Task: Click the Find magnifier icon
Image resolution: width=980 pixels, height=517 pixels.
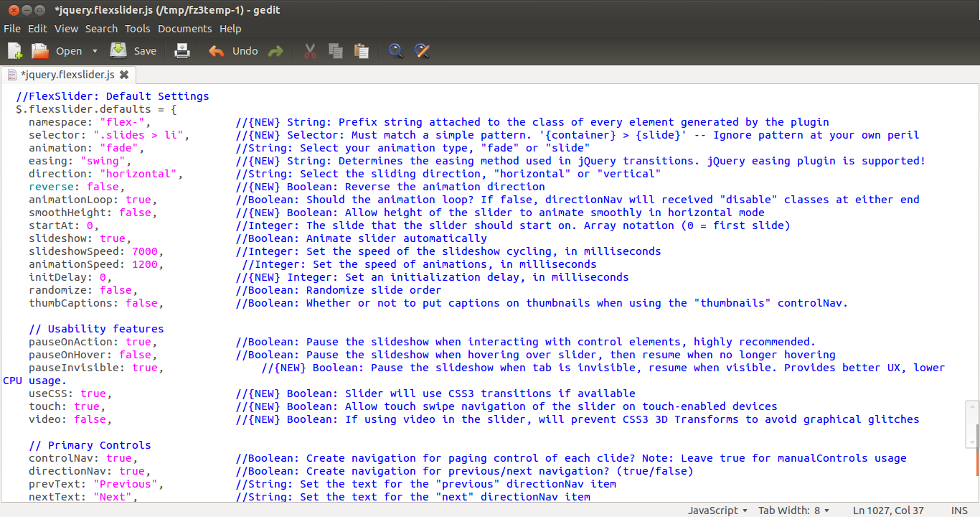Action: tap(395, 51)
